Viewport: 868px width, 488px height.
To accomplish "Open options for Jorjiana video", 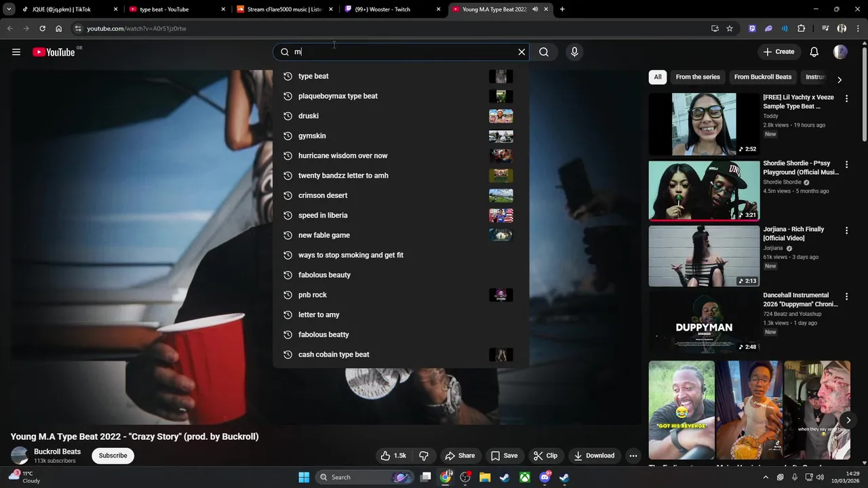I will (846, 230).
